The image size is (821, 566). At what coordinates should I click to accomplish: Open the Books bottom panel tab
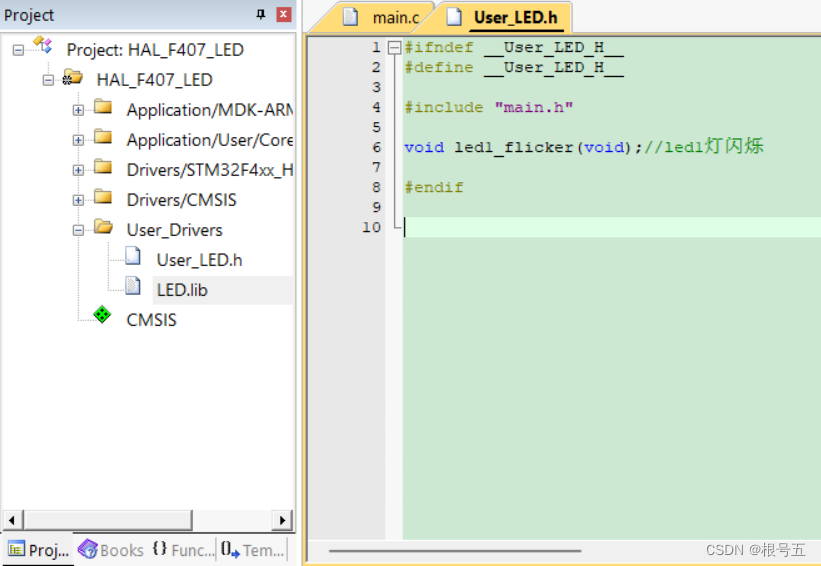[111, 550]
